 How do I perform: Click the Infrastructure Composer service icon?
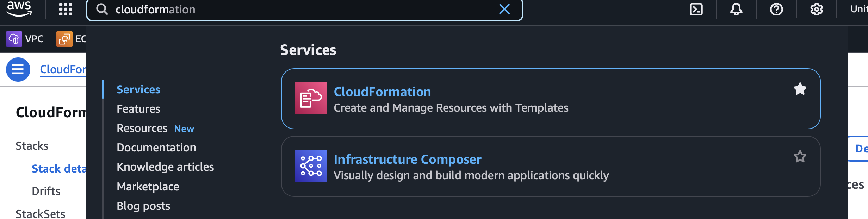coord(311,166)
